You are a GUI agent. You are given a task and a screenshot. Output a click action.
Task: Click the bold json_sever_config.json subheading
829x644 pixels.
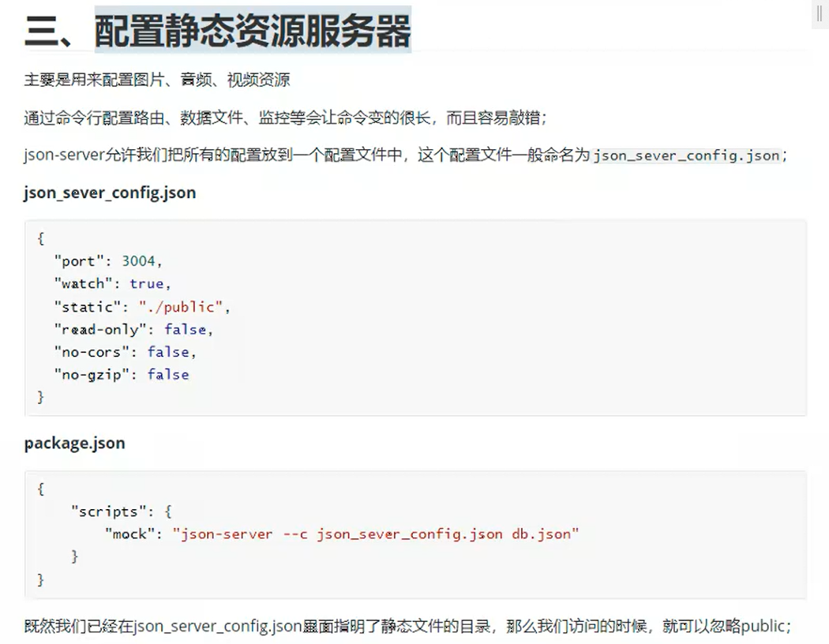pyautogui.click(x=110, y=193)
